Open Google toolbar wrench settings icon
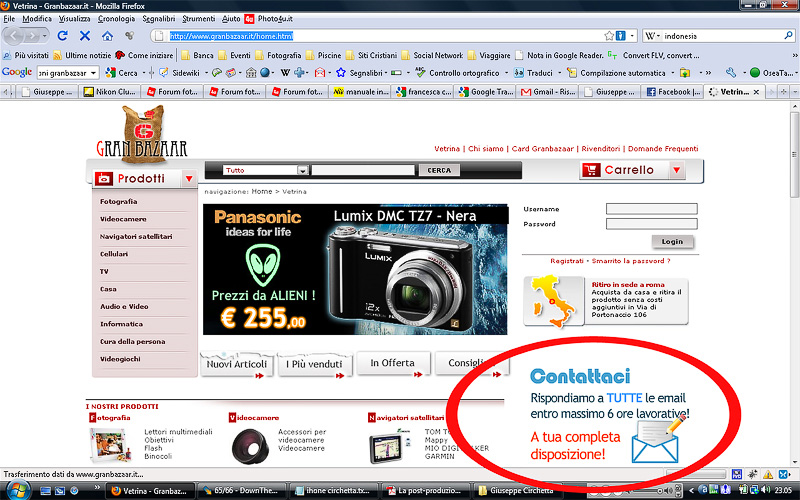800x500 pixels. point(731,73)
